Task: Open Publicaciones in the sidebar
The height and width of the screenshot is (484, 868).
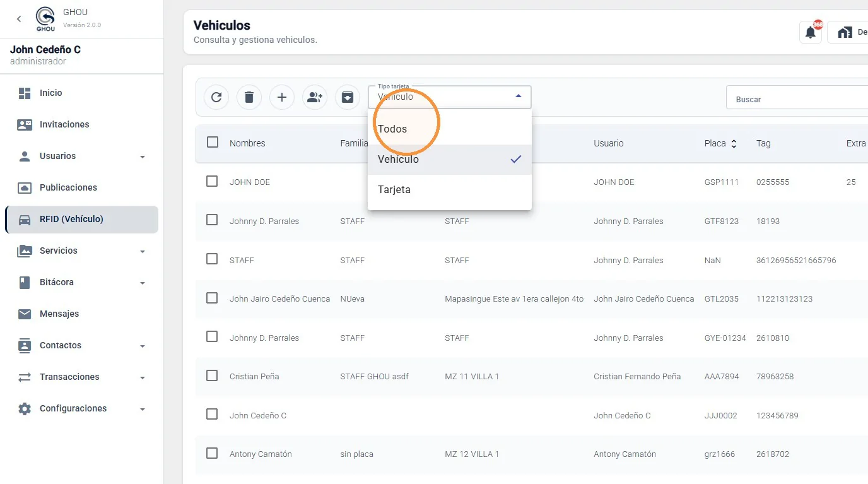Action: pyautogui.click(x=81, y=187)
